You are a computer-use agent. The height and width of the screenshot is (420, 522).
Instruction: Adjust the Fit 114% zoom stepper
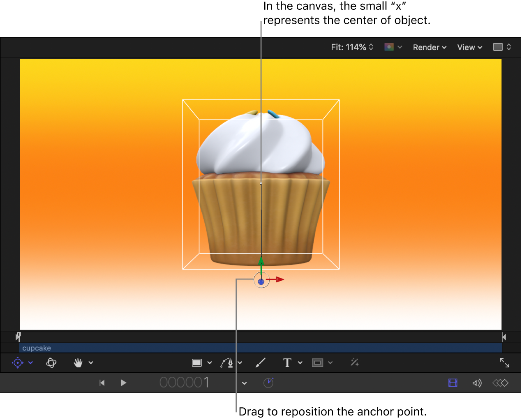pyautogui.click(x=370, y=47)
